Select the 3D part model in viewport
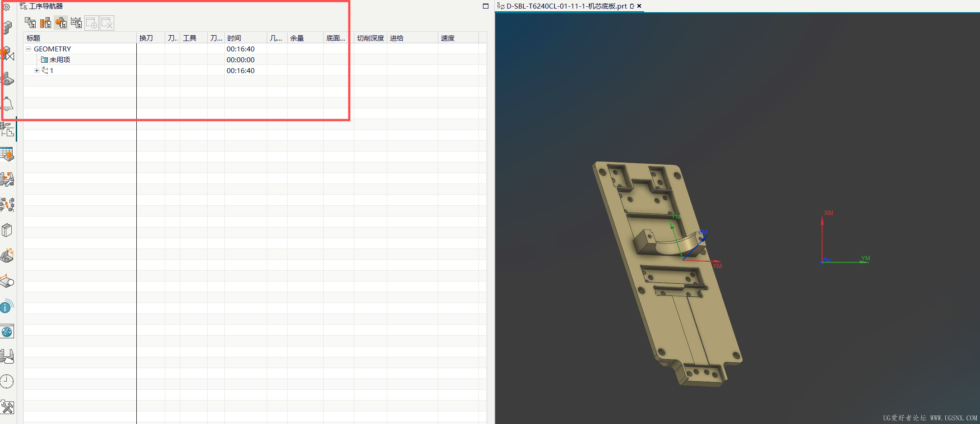The height and width of the screenshot is (424, 980). coord(667,274)
